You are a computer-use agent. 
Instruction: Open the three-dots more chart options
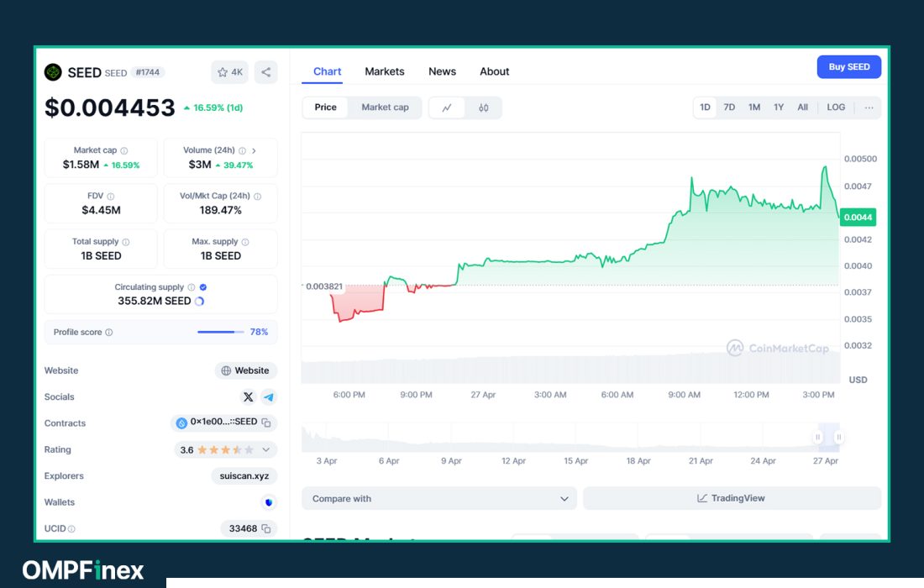coord(869,108)
